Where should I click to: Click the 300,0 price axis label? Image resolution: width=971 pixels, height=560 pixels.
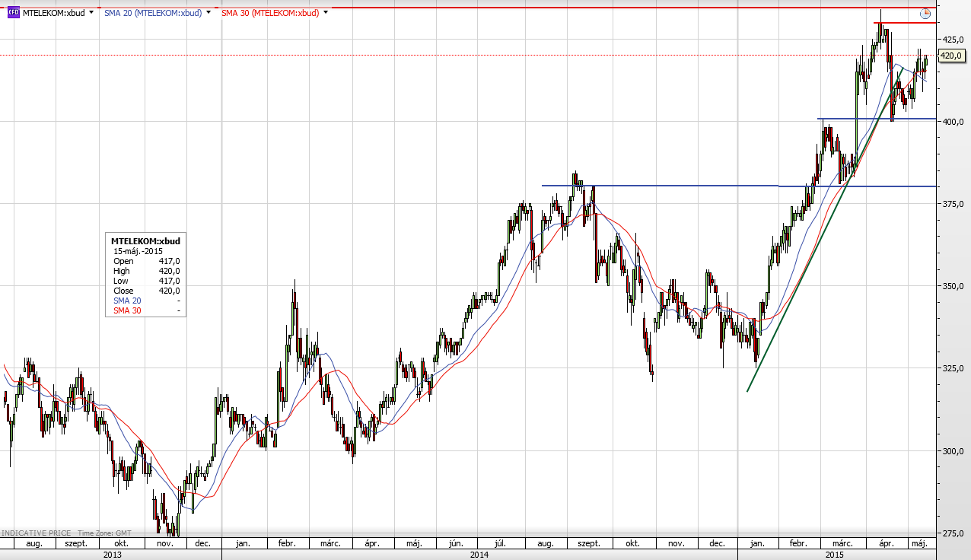(953, 450)
